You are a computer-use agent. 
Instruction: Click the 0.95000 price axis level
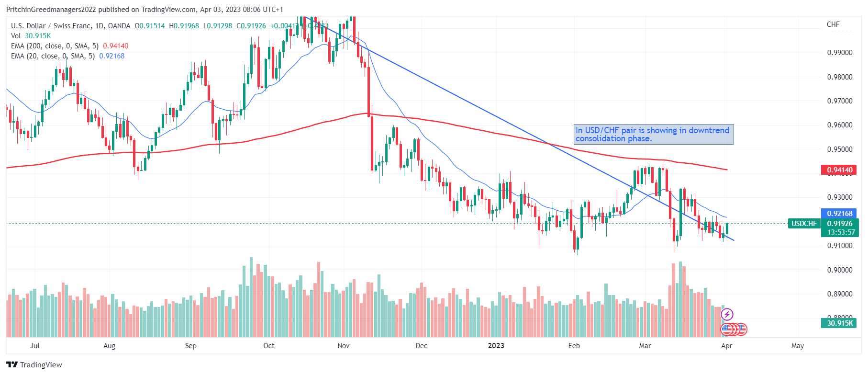[x=840, y=149]
